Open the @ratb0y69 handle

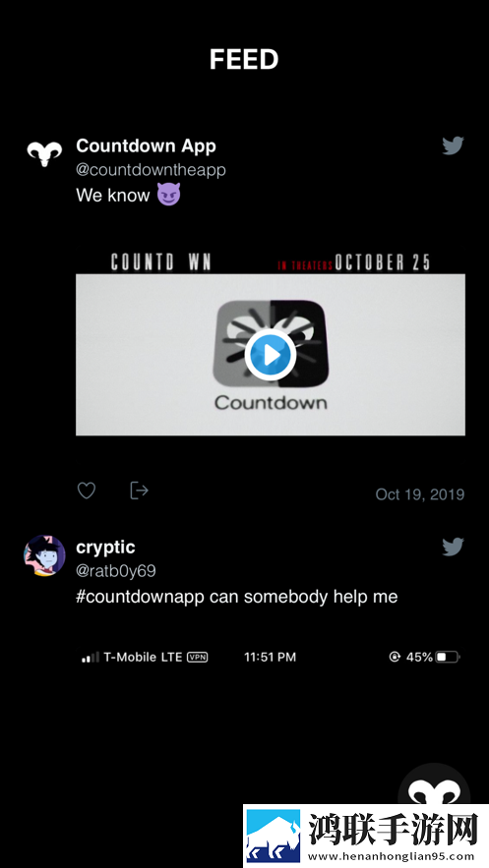click(116, 571)
